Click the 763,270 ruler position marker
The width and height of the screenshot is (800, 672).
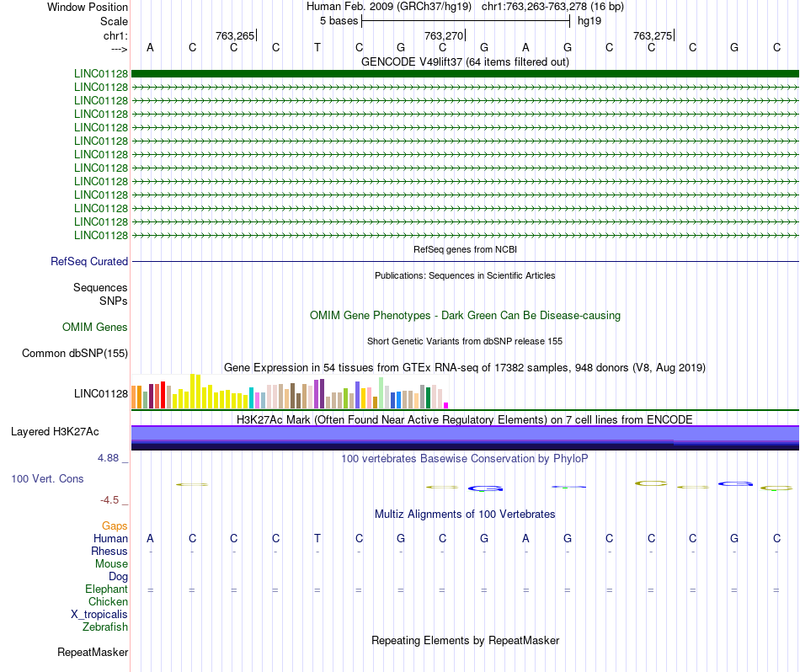444,35
